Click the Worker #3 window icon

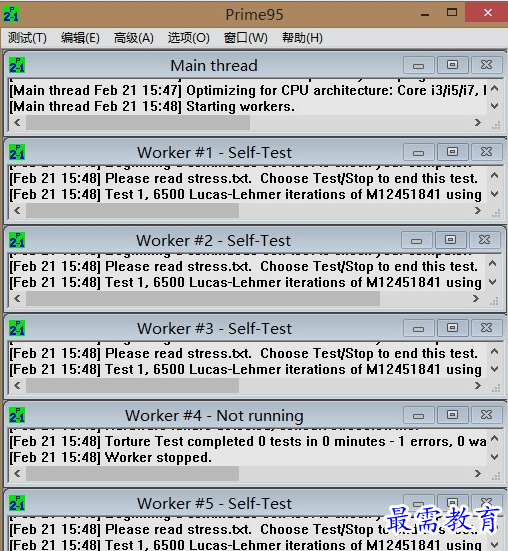tap(17, 328)
